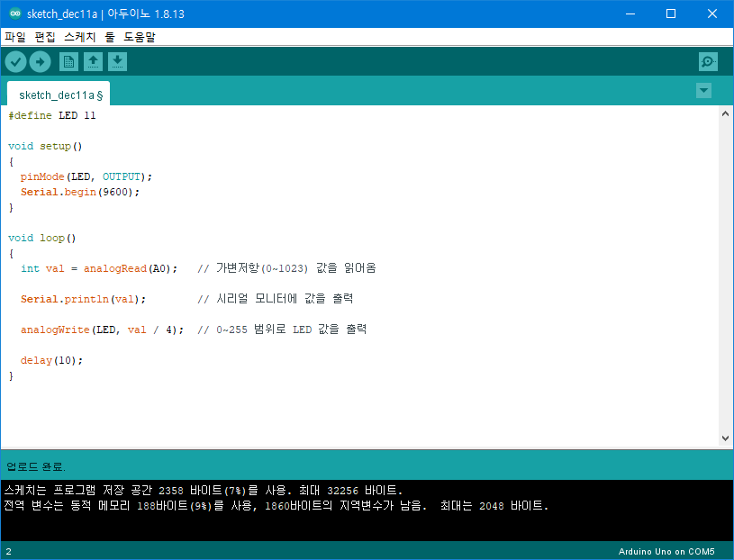This screenshot has width=734, height=560.
Task: Create a new sketch via New icon
Action: point(68,62)
